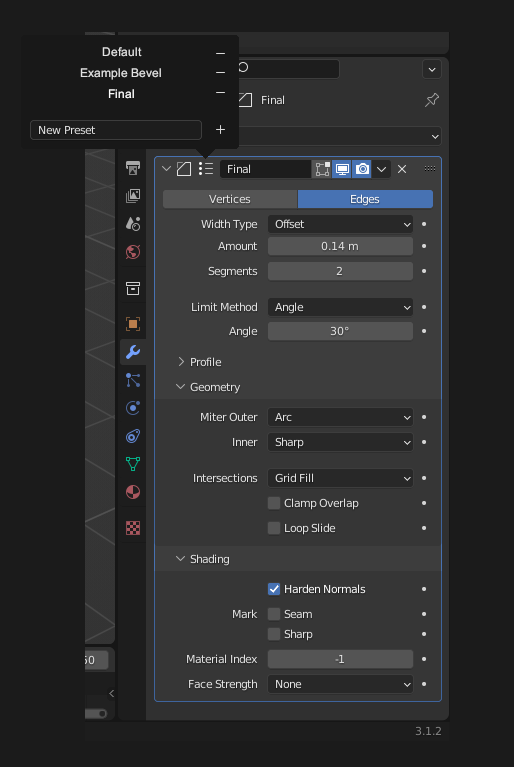Open the Physics properties tab icon

pyautogui.click(x=133, y=408)
